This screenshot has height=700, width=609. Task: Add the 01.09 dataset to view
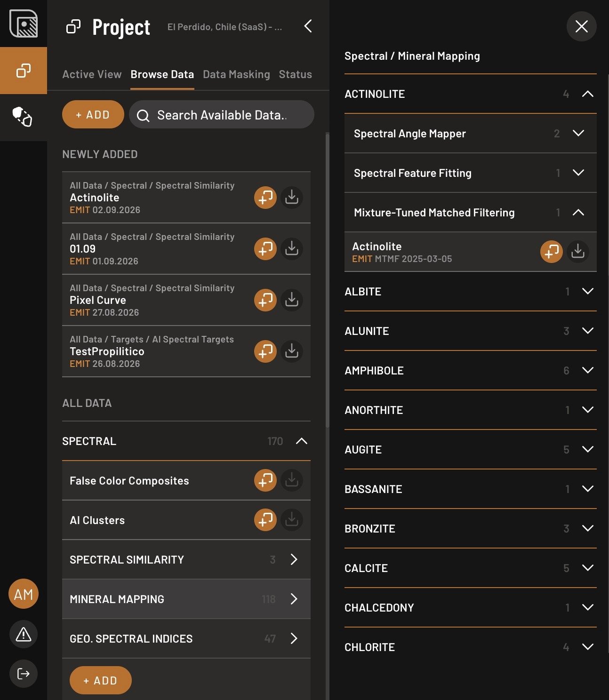265,249
